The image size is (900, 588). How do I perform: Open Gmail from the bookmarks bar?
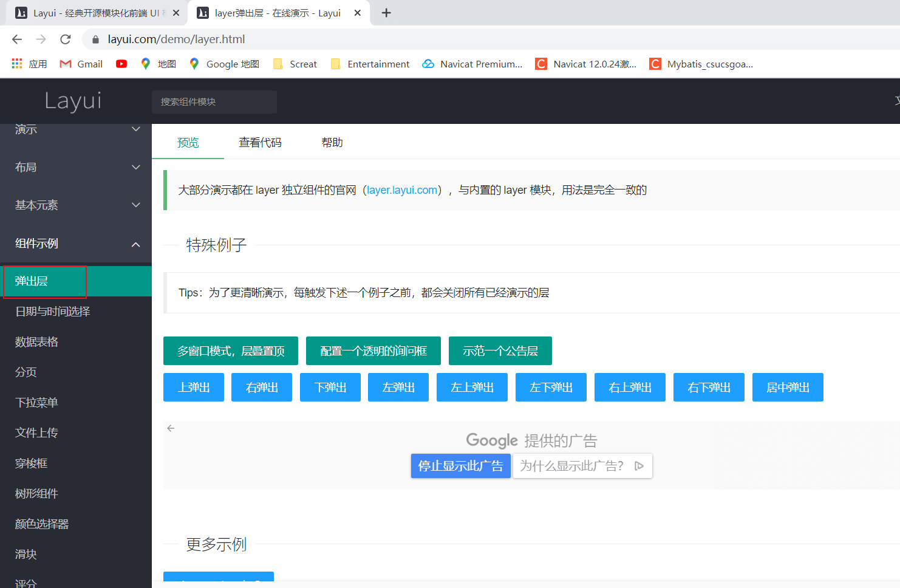(x=80, y=63)
